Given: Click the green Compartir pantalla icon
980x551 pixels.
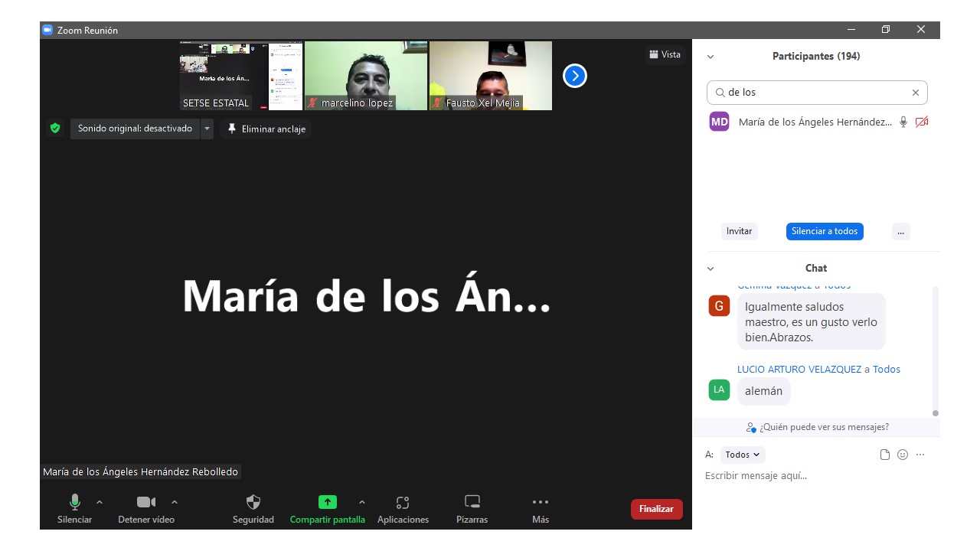Looking at the screenshot, I should tap(327, 503).
